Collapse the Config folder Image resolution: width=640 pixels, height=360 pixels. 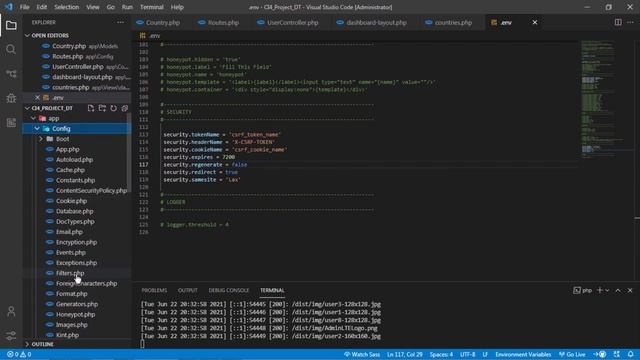tap(37, 129)
